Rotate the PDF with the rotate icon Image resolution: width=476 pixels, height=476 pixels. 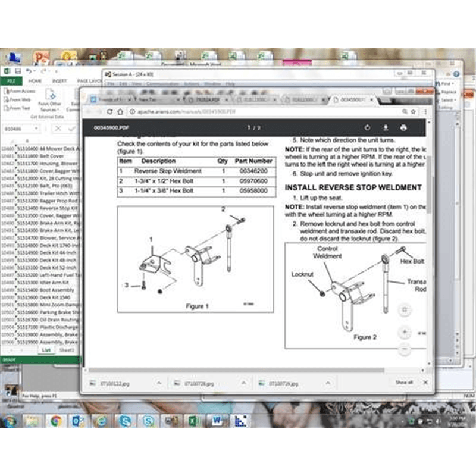point(367,128)
